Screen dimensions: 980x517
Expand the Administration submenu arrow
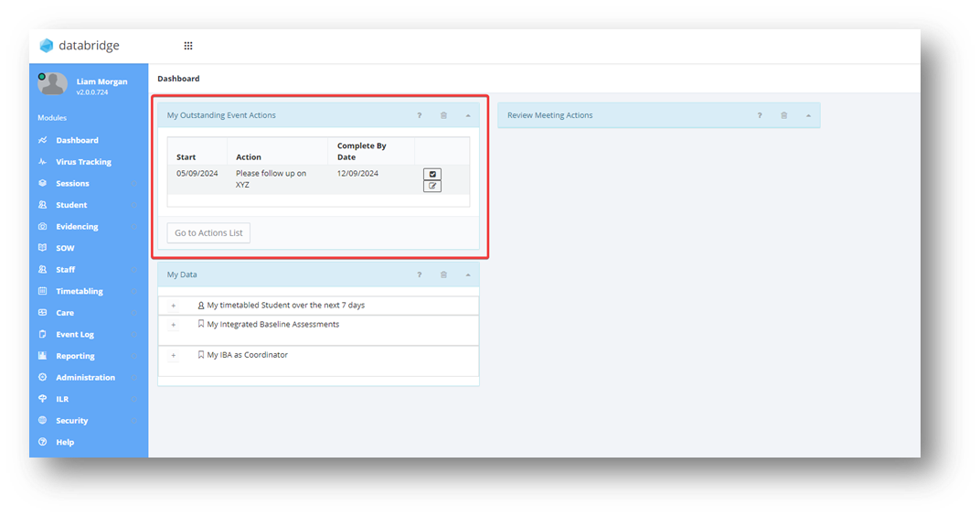(134, 377)
